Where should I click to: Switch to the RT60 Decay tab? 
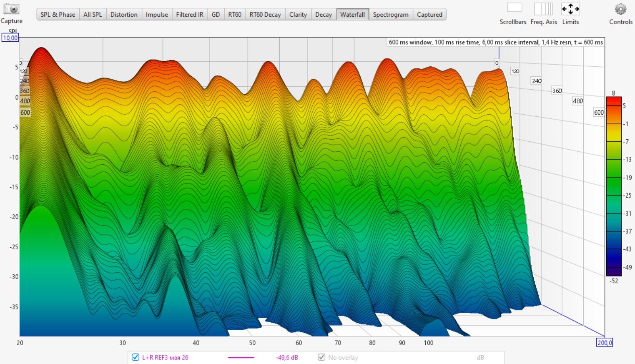265,15
